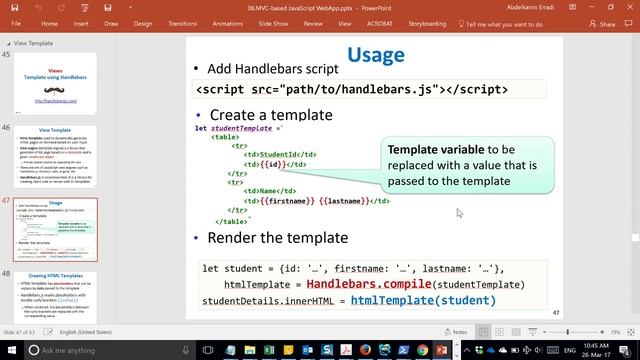The width and height of the screenshot is (640, 360).
Task: Open the Design ribbon tab
Action: click(x=143, y=24)
